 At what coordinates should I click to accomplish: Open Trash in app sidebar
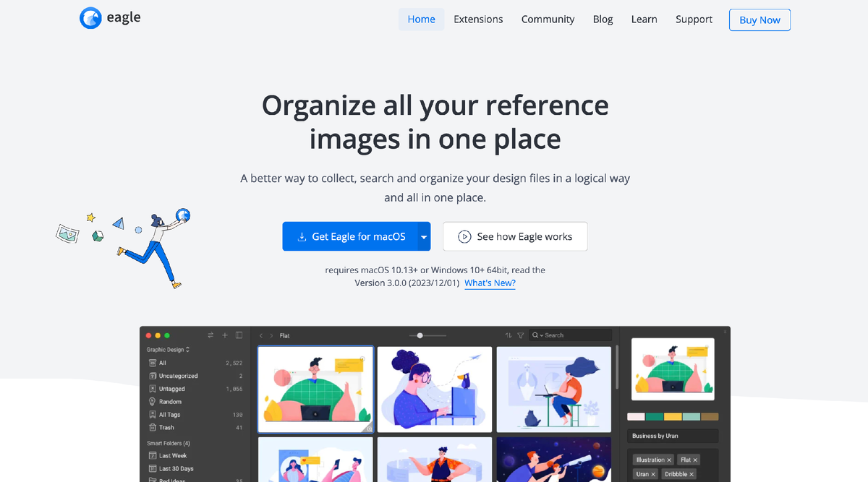click(x=195, y=428)
